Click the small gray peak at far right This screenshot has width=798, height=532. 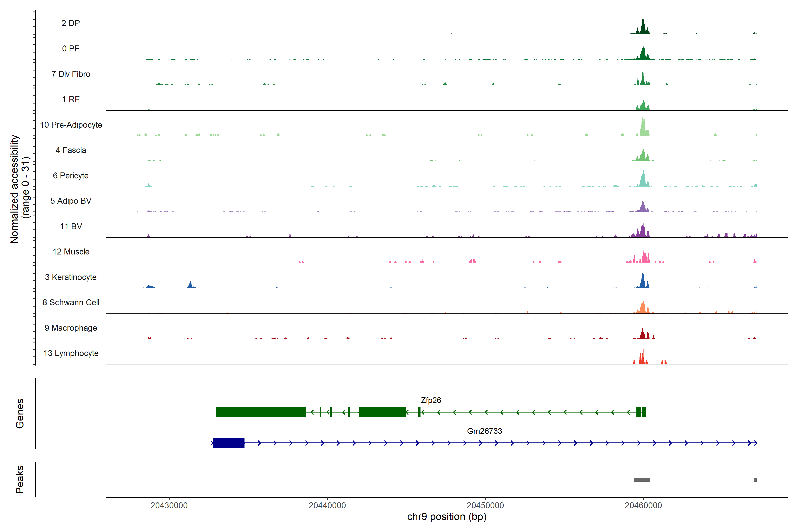tap(755, 480)
